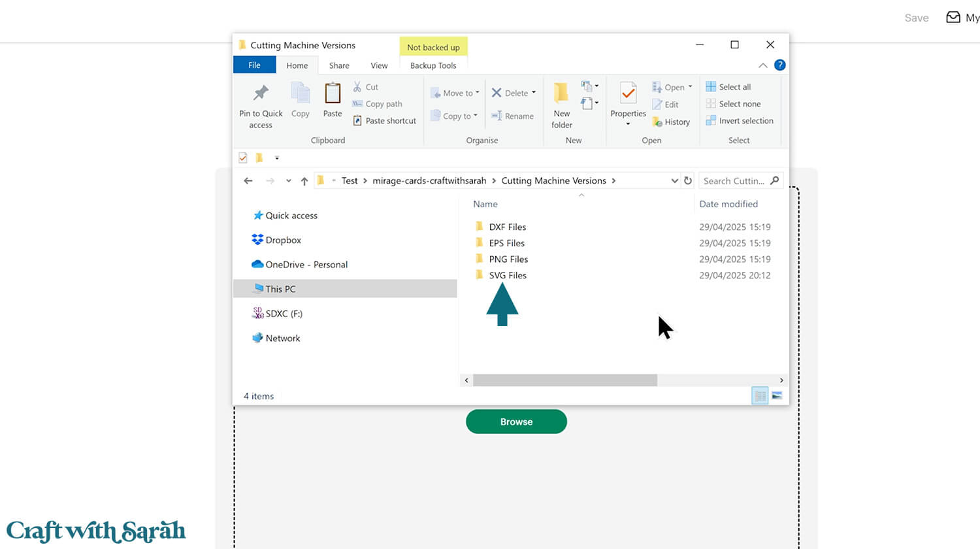
Task: Refresh the current folder view
Action: pyautogui.click(x=688, y=181)
